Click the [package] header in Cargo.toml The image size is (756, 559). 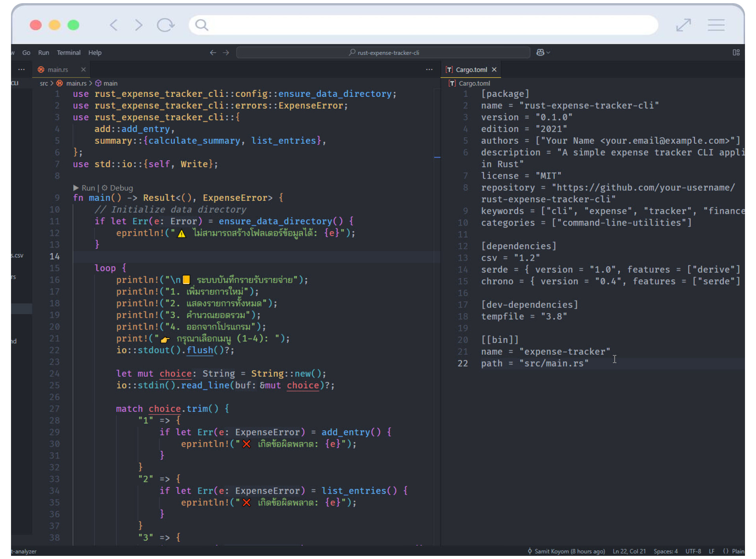(x=505, y=94)
